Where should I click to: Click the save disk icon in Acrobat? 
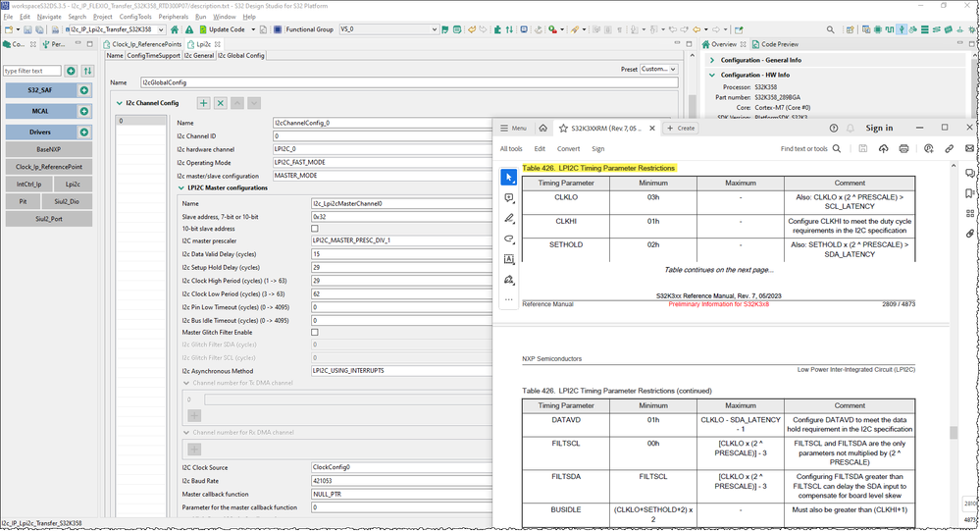862,149
